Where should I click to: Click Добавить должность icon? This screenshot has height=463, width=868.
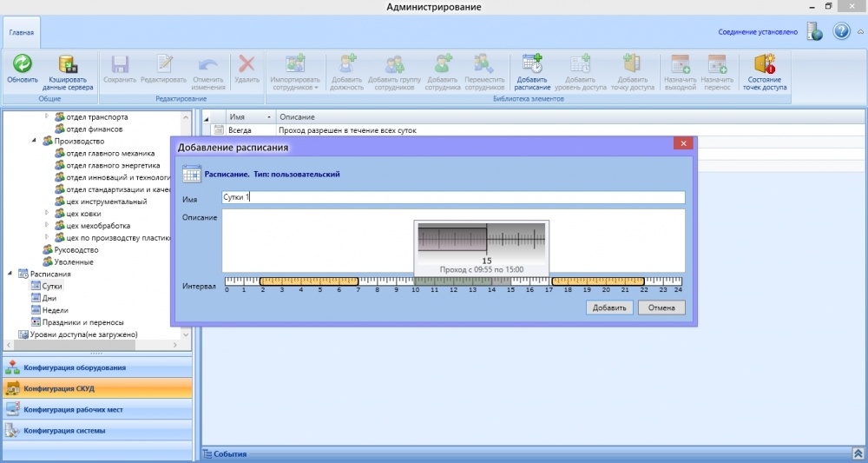pos(347,63)
